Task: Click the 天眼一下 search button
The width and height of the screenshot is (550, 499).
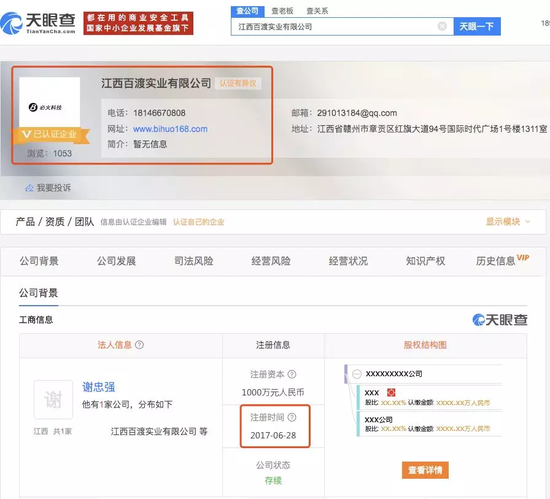Action: click(x=477, y=26)
